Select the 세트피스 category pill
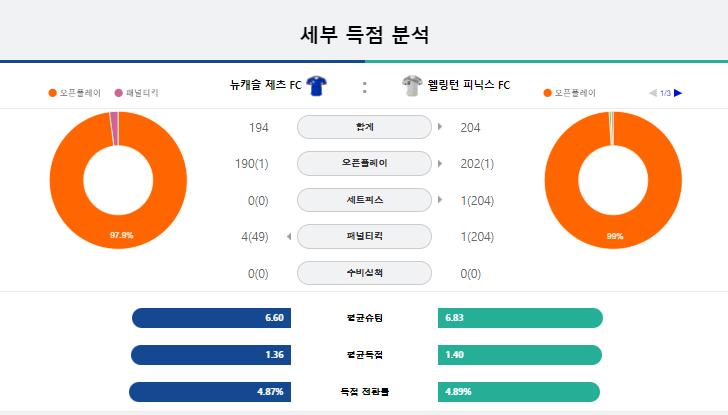Image resolution: width=728 pixels, height=415 pixels. click(x=364, y=200)
